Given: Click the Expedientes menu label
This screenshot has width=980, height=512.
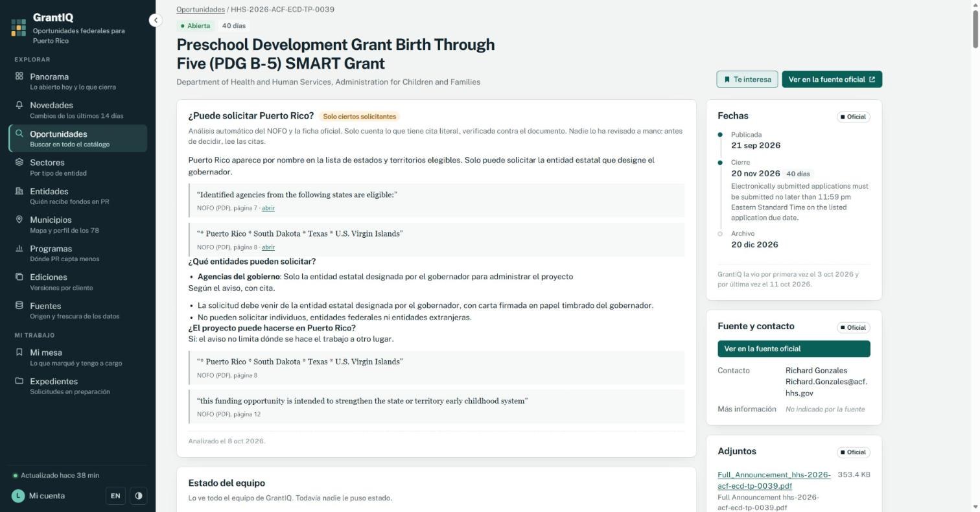Looking at the screenshot, I should [54, 381].
